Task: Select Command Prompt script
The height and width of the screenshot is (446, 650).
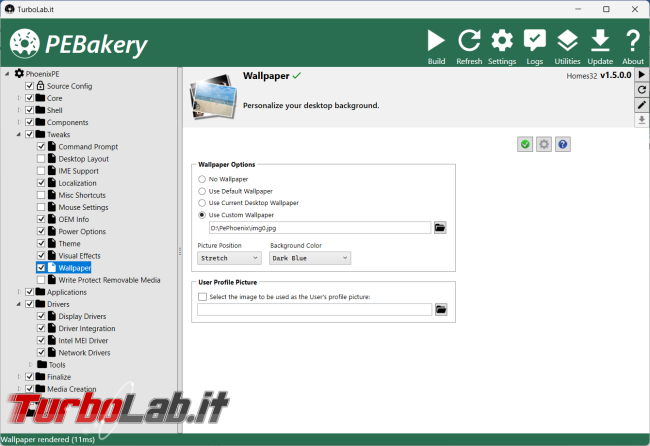Action: click(x=83, y=147)
